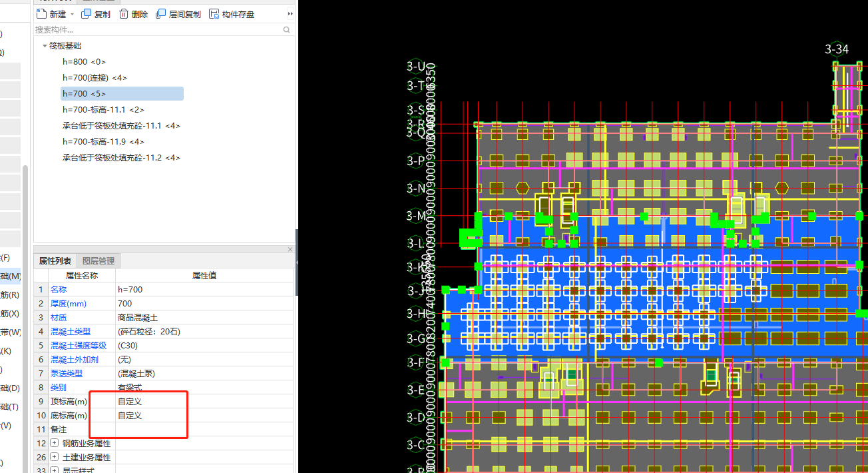Click the 删除 trash icon

tap(124, 14)
